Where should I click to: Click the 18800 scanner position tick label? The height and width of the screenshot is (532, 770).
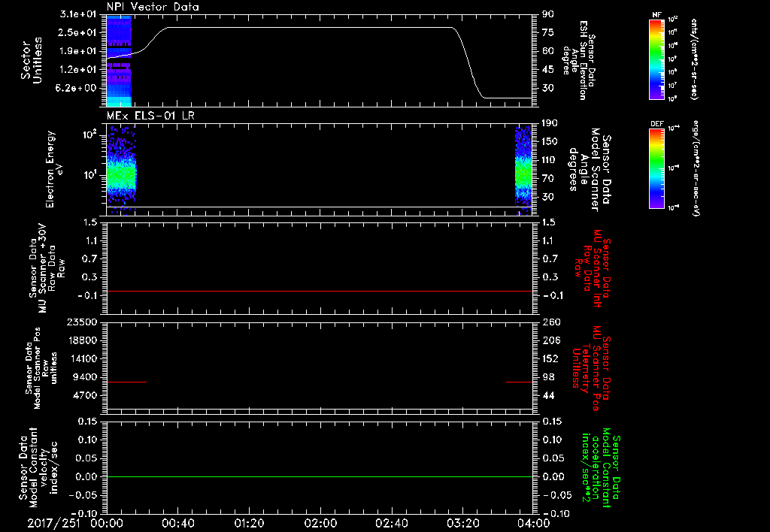[x=82, y=340]
